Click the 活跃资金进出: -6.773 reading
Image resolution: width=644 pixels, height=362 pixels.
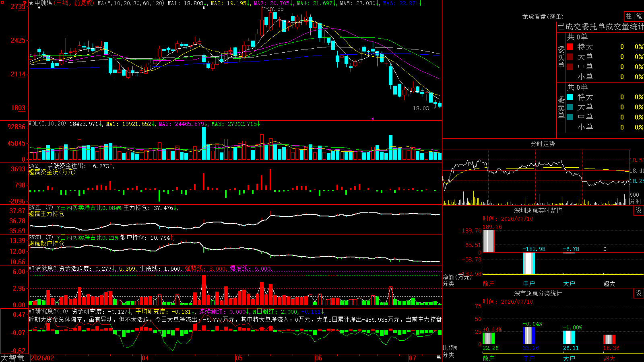[x=78, y=166]
